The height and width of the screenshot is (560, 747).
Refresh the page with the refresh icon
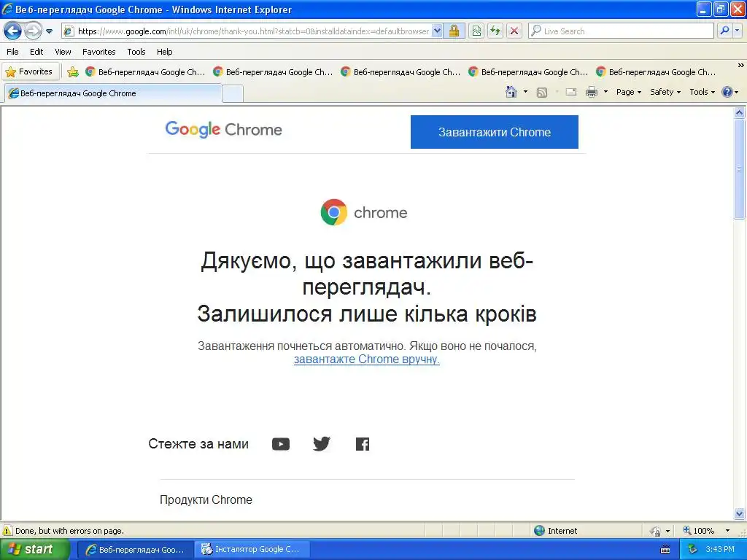point(495,31)
